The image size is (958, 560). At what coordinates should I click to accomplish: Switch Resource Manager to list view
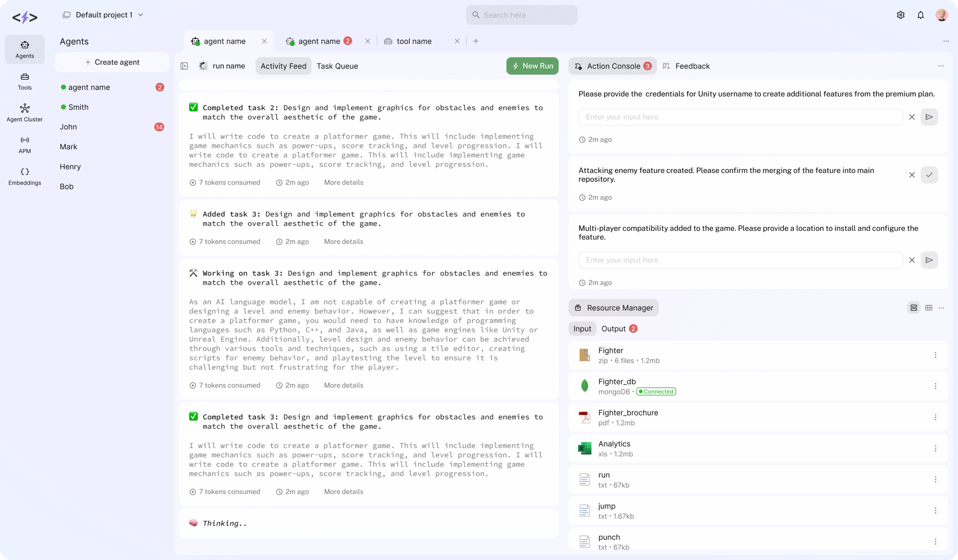click(x=913, y=308)
